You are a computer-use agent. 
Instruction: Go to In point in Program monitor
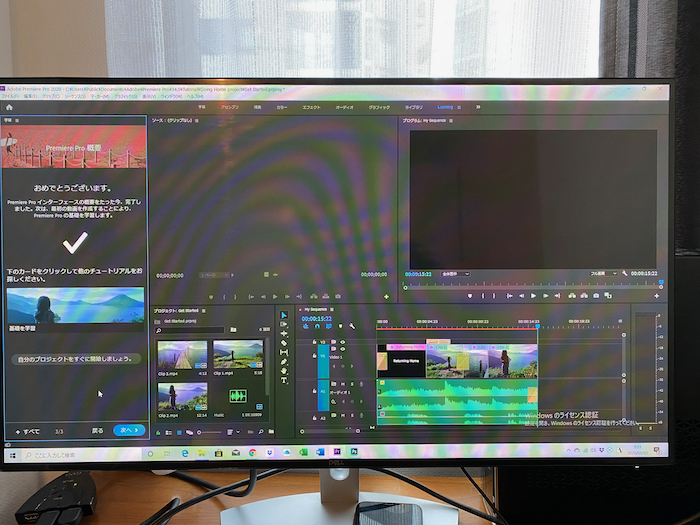coord(509,296)
